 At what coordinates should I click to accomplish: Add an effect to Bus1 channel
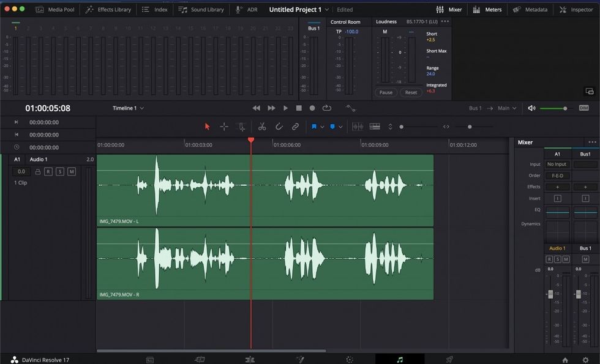[x=585, y=187]
